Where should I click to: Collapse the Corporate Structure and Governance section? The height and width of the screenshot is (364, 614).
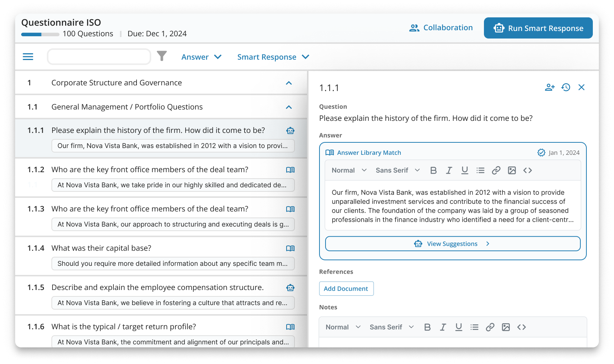tap(289, 83)
